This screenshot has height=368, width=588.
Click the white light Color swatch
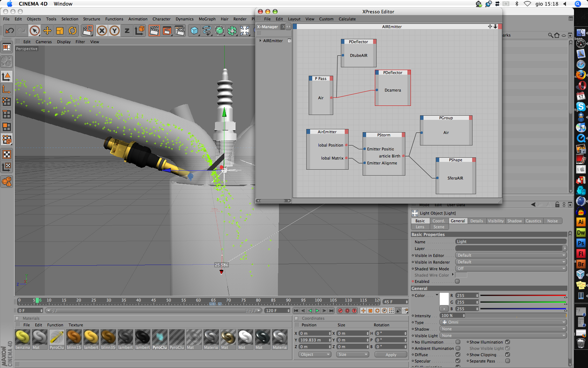click(x=444, y=299)
